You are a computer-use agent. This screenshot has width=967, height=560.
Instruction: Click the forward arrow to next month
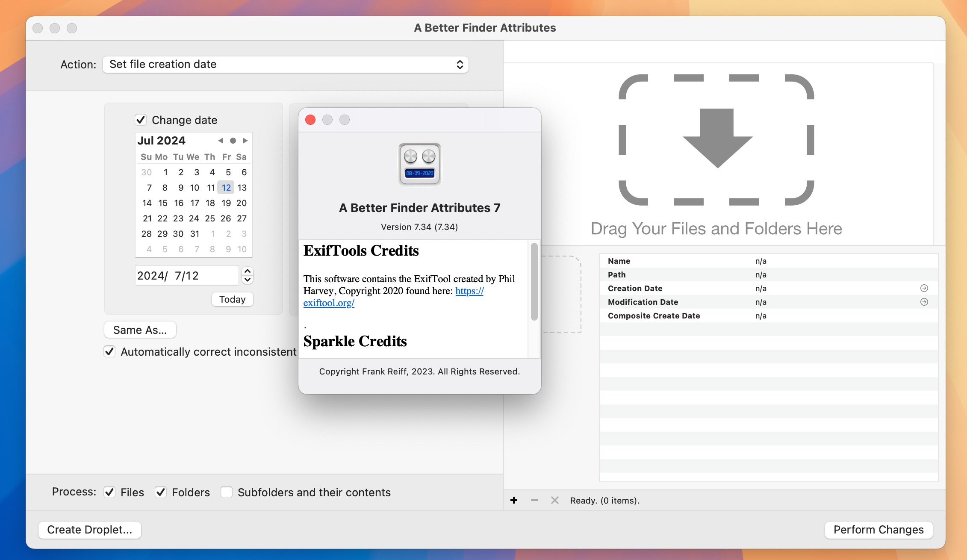click(246, 141)
